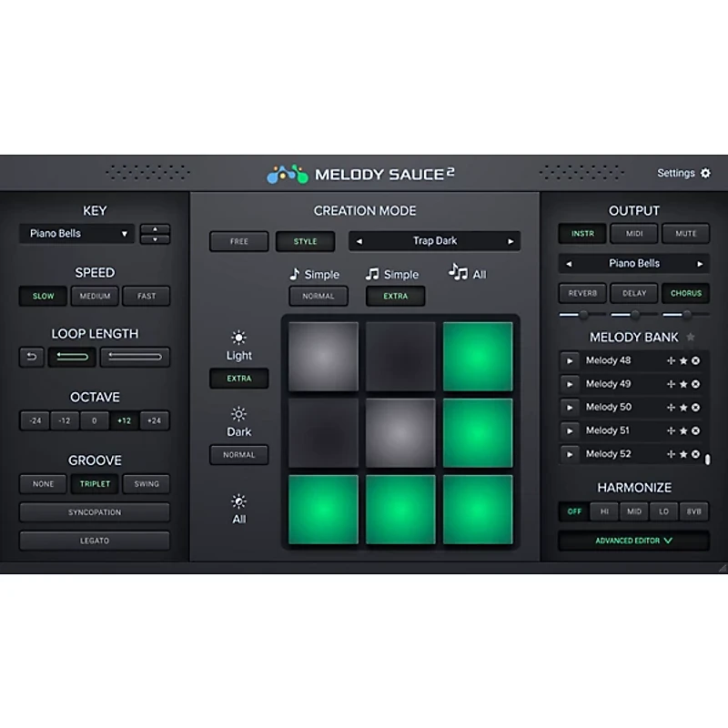Viewport: 728px width, 728px height.
Task: Enable TRIPLET groove mode
Action: pos(95,483)
